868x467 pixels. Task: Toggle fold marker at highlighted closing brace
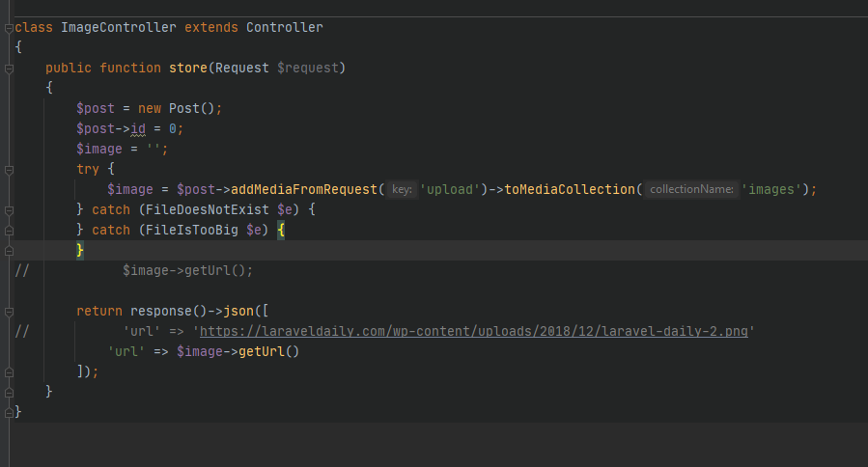click(x=9, y=251)
